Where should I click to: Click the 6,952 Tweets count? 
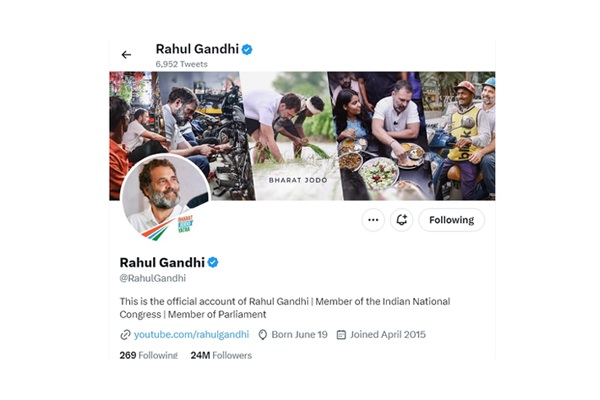click(181, 64)
